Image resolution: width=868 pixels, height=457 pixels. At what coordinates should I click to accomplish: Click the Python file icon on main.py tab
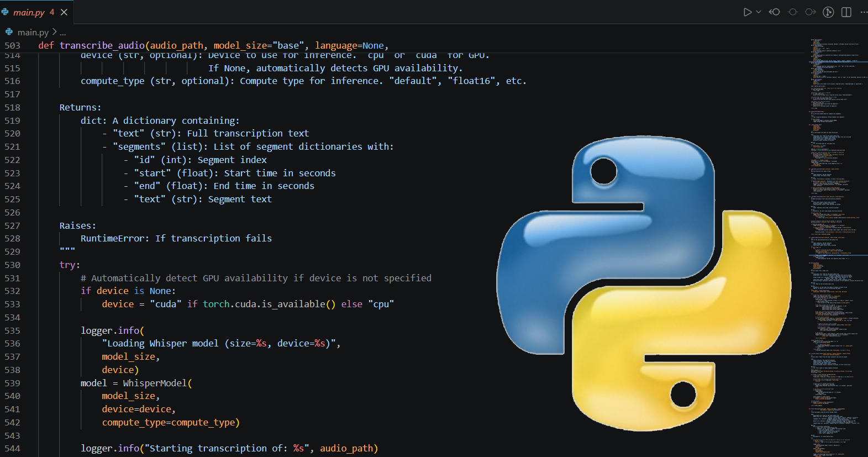[5, 12]
